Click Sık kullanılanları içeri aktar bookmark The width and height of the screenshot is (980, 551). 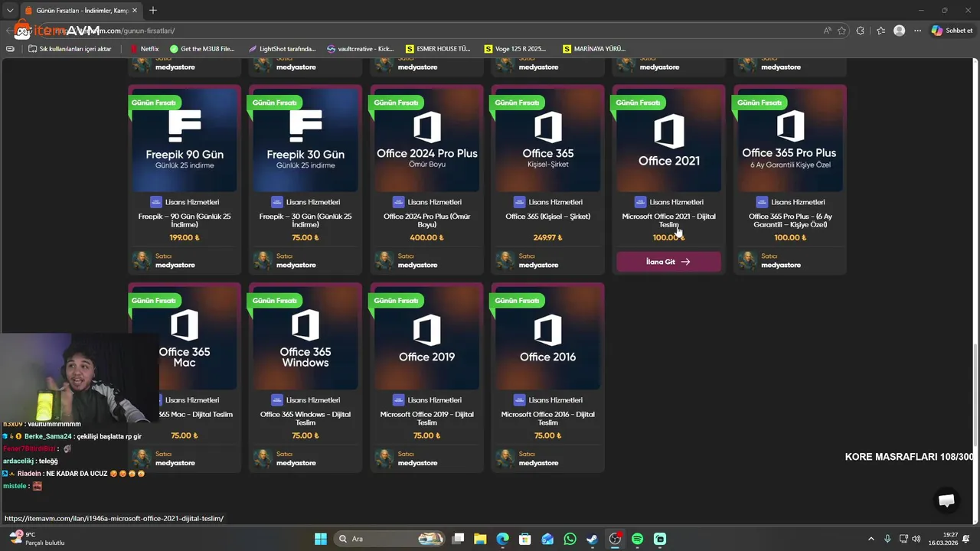tap(70, 48)
